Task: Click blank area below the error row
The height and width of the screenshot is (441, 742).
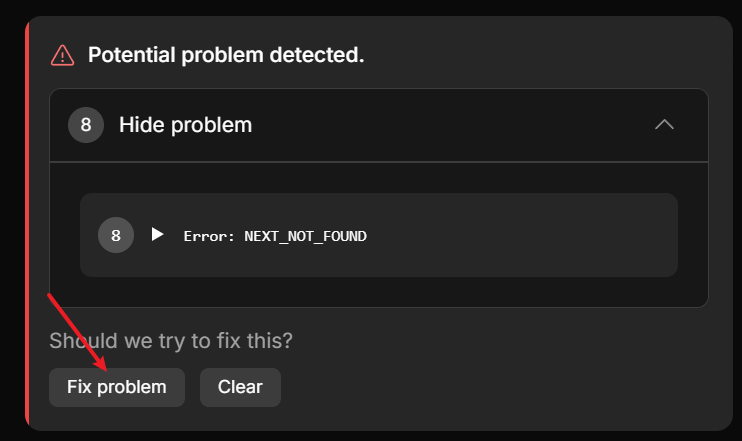Action: [380, 292]
